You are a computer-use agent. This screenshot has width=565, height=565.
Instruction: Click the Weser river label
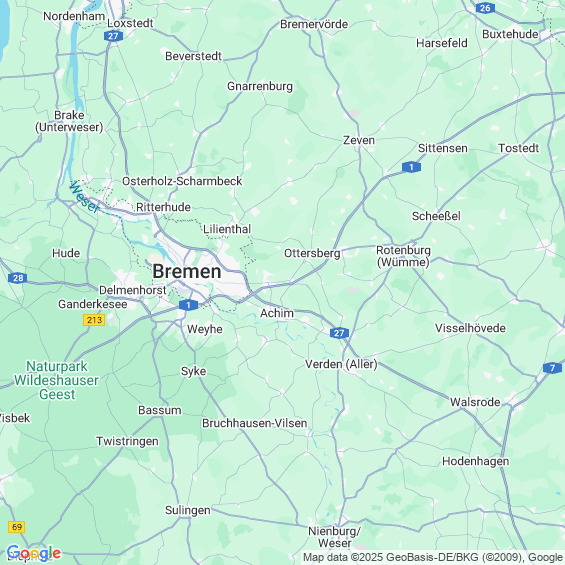[x=85, y=197]
